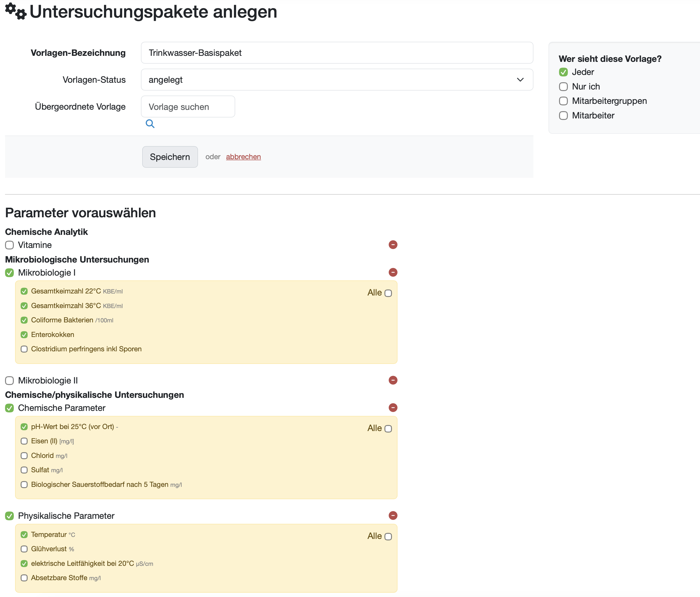Click the abbrechen link
700x597 pixels.
[243, 157]
